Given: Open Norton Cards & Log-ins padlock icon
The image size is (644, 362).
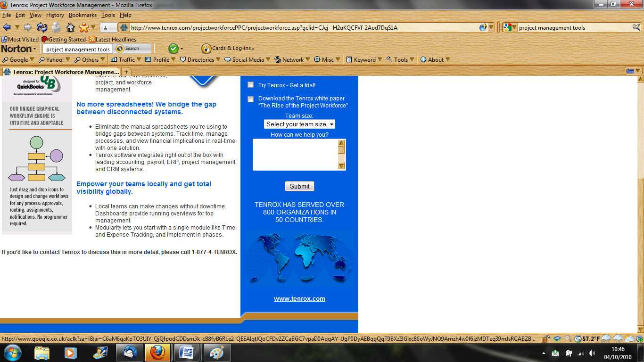Looking at the screenshot, I should [206, 49].
